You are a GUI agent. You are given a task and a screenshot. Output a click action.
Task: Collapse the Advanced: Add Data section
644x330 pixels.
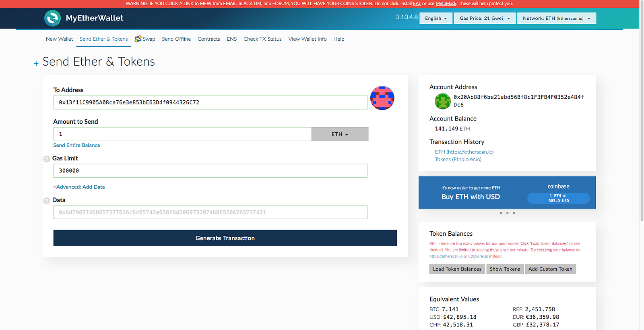click(x=79, y=187)
